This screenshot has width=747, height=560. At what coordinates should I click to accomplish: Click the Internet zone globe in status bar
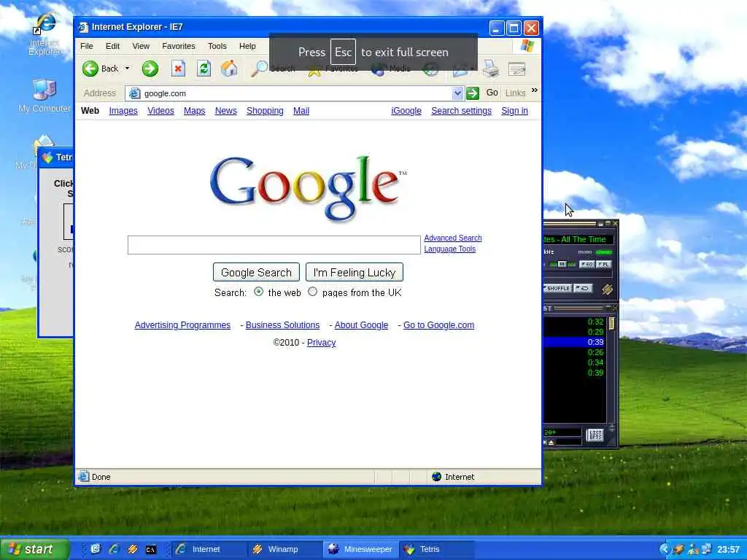click(436, 477)
